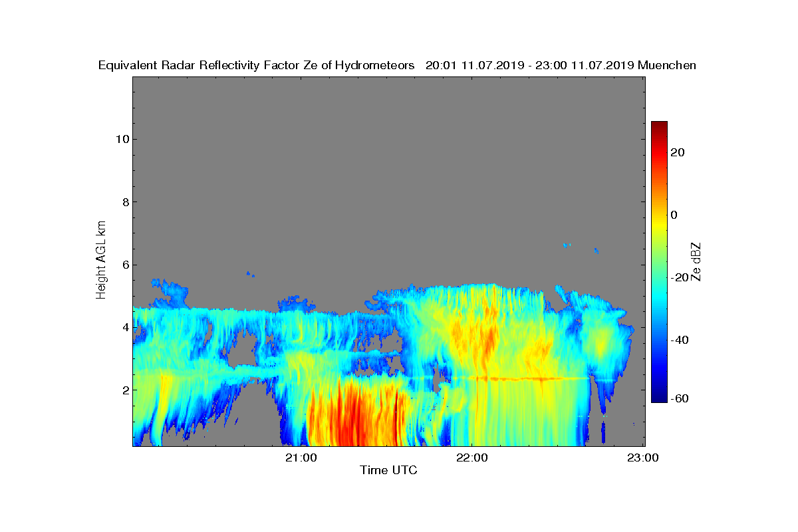Click the 'Ze dBZ' colorbar label
The image size is (798, 532).
(696, 261)
